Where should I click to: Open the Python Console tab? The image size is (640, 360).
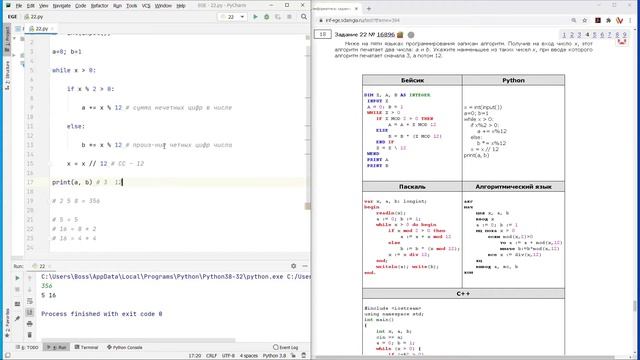tap(124, 347)
